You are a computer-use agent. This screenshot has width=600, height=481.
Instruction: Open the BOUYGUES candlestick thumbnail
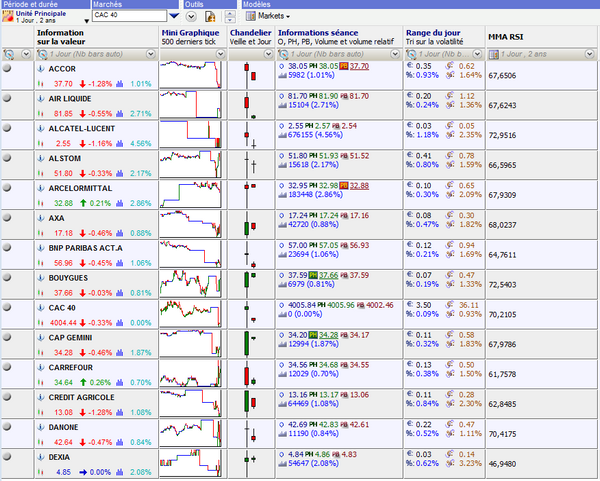point(250,284)
